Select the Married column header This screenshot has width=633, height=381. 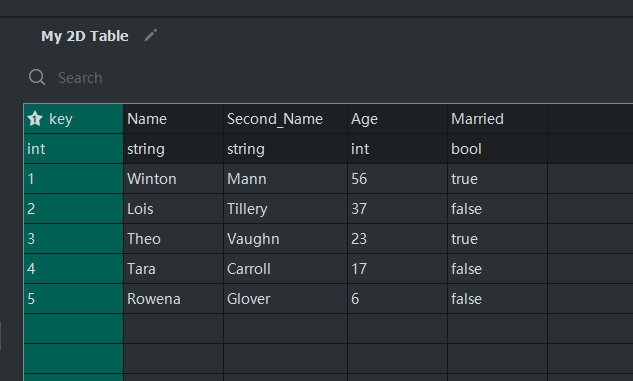point(497,119)
